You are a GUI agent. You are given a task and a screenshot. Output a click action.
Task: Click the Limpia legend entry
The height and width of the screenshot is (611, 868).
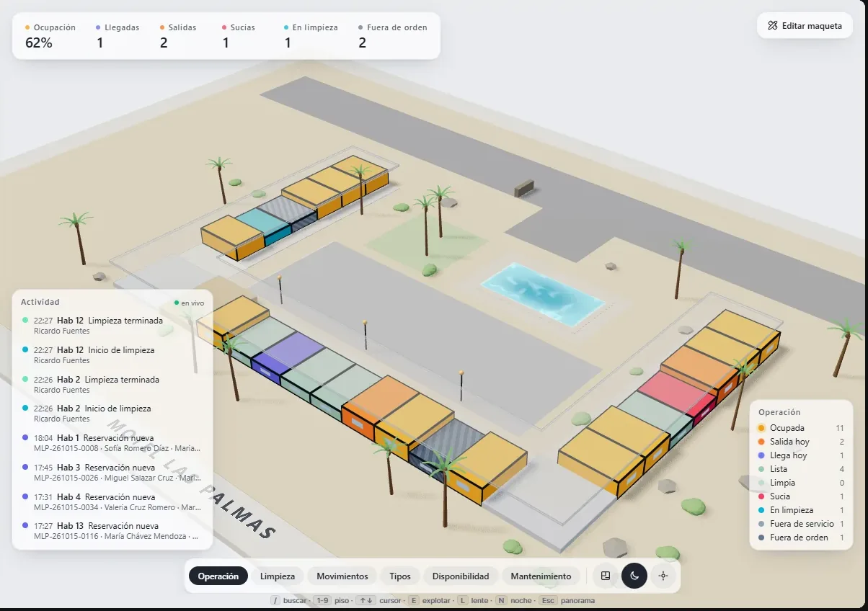pyautogui.click(x=801, y=483)
